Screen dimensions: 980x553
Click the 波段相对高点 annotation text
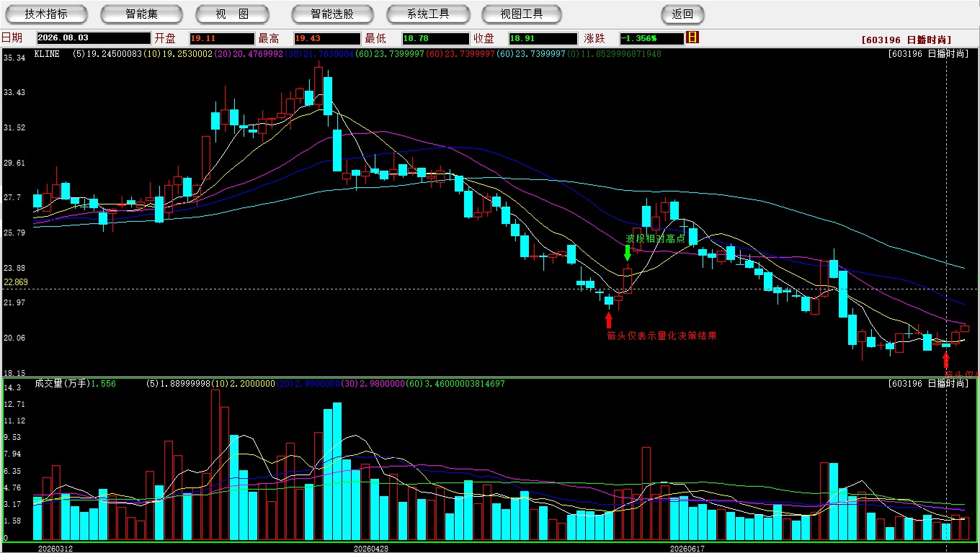pos(655,238)
